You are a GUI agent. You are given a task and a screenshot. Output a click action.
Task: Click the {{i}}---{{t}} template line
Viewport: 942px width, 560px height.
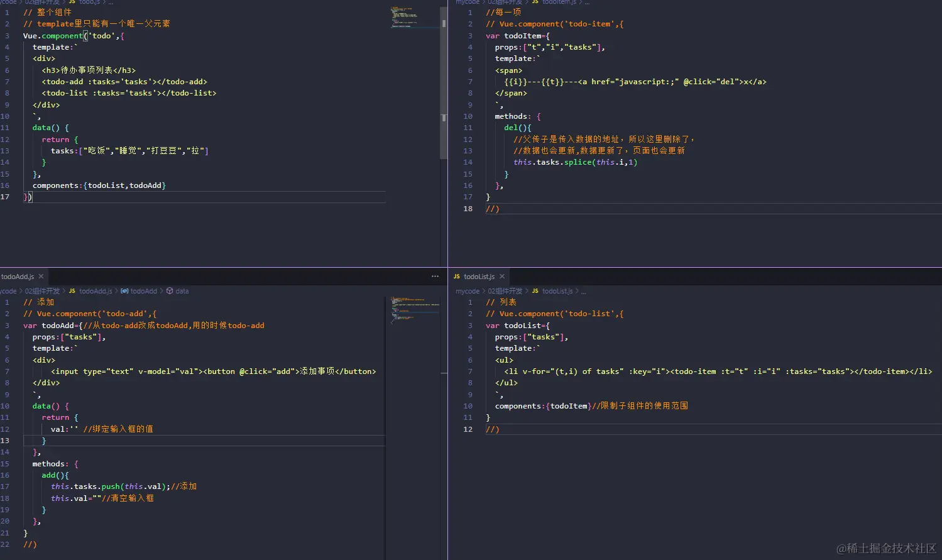635,82
